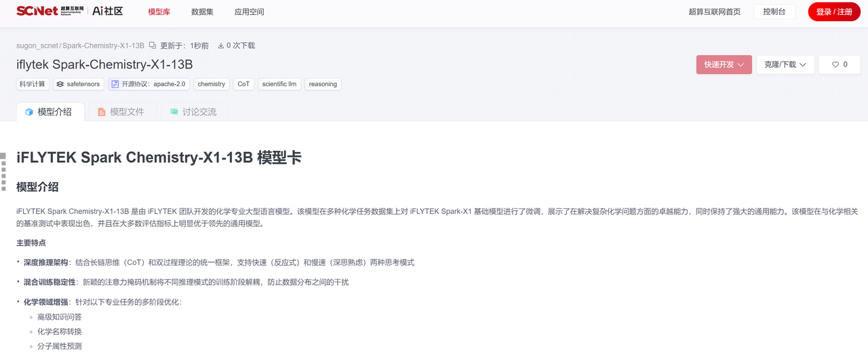
Task: Expand the 快速开发 dropdown
Action: (724, 64)
